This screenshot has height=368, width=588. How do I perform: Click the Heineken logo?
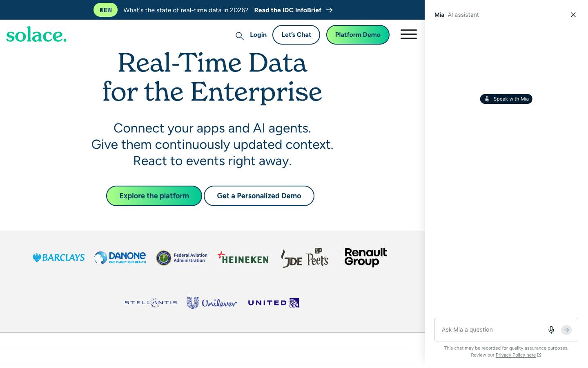243,258
